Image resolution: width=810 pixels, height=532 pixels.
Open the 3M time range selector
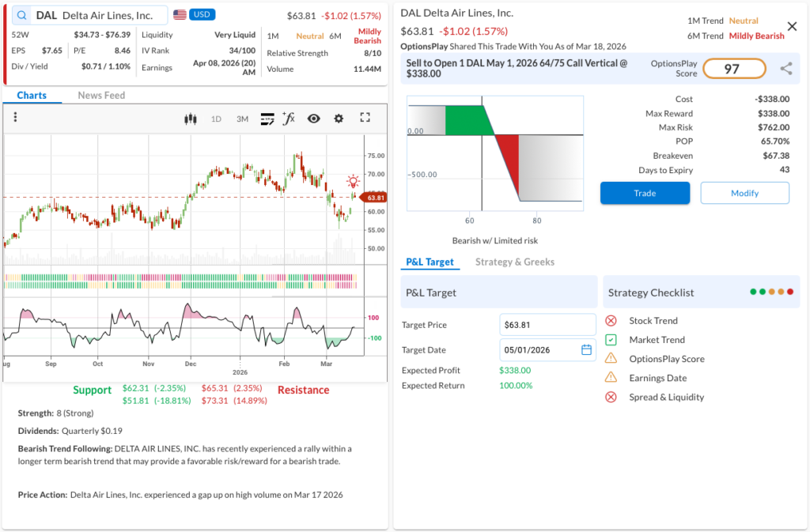[x=242, y=119]
